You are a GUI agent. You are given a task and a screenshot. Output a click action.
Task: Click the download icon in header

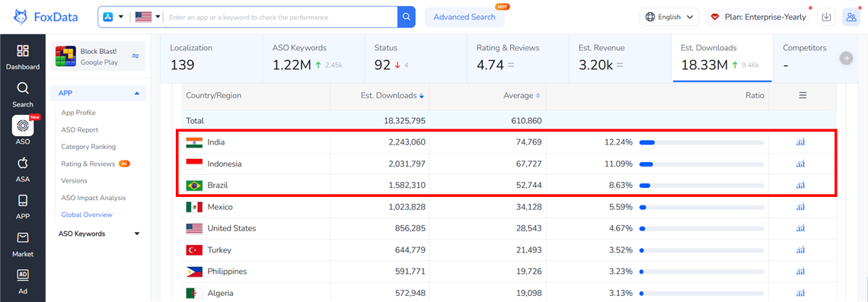(826, 17)
